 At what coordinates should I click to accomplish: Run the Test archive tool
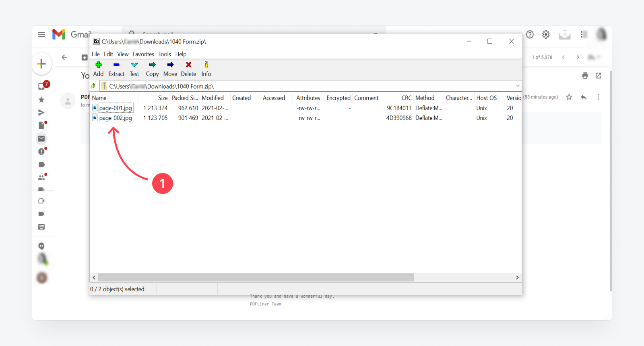134,69
